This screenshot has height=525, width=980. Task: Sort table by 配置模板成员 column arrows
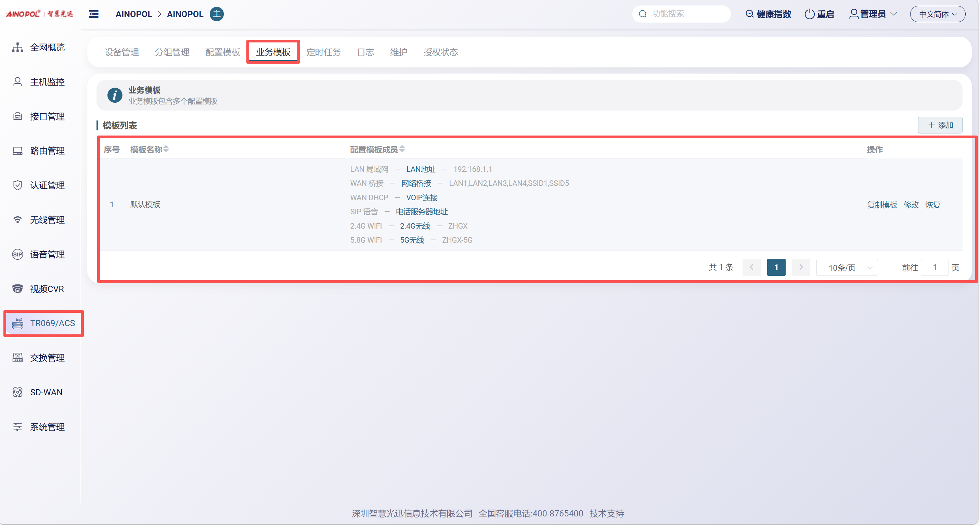tap(402, 149)
